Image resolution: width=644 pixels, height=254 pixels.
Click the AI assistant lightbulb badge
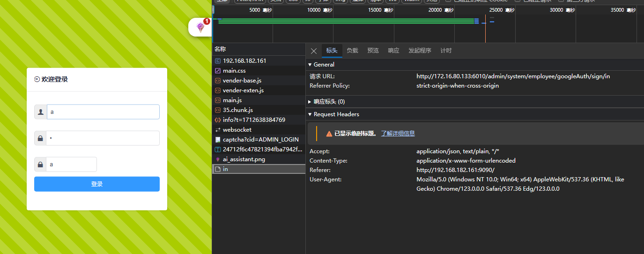(x=201, y=27)
